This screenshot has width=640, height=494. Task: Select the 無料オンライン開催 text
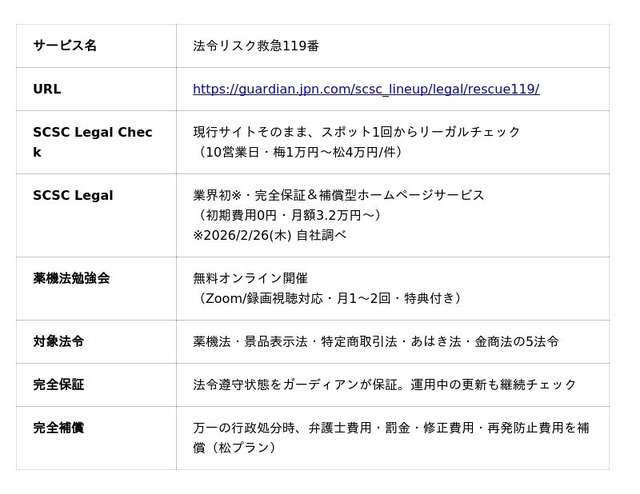[250, 278]
